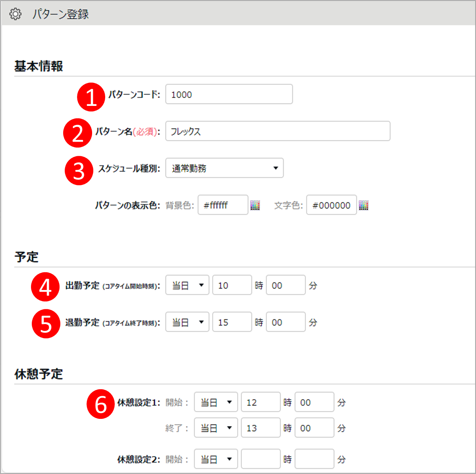Click the パターン名 text field
The width and height of the screenshot is (476, 474).
[278, 131]
